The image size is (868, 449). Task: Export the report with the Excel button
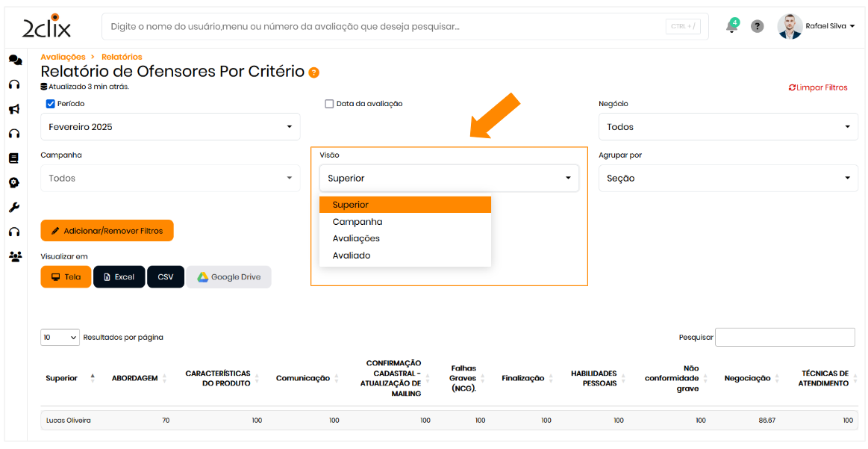click(119, 277)
